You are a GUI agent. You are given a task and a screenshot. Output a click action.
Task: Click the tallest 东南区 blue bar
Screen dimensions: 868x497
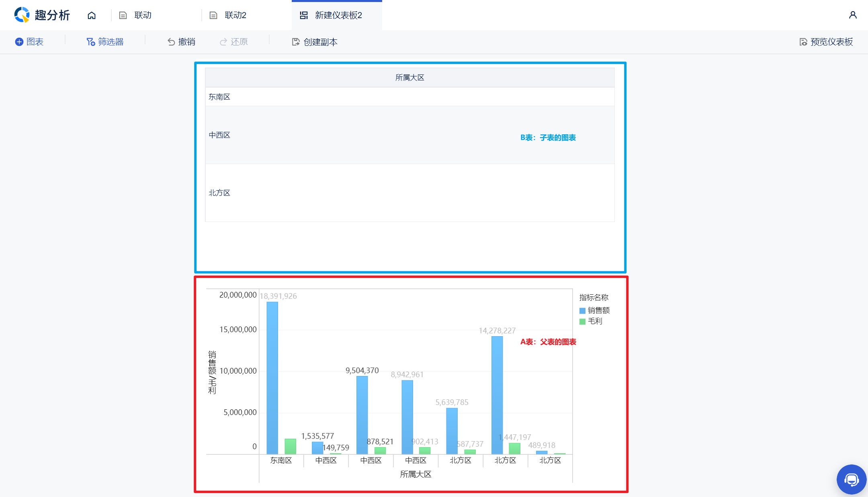coord(272,378)
